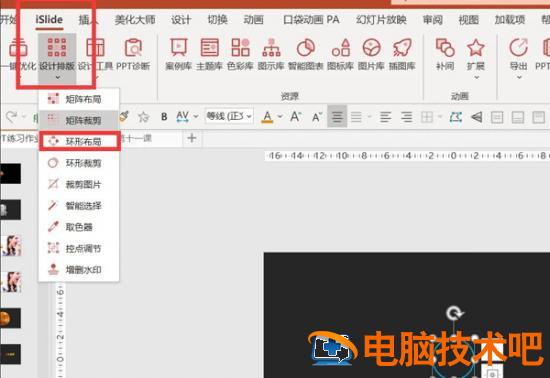Screen dimensions: 550x378
Task: Open the 插图库 illustration library
Action: [402, 54]
